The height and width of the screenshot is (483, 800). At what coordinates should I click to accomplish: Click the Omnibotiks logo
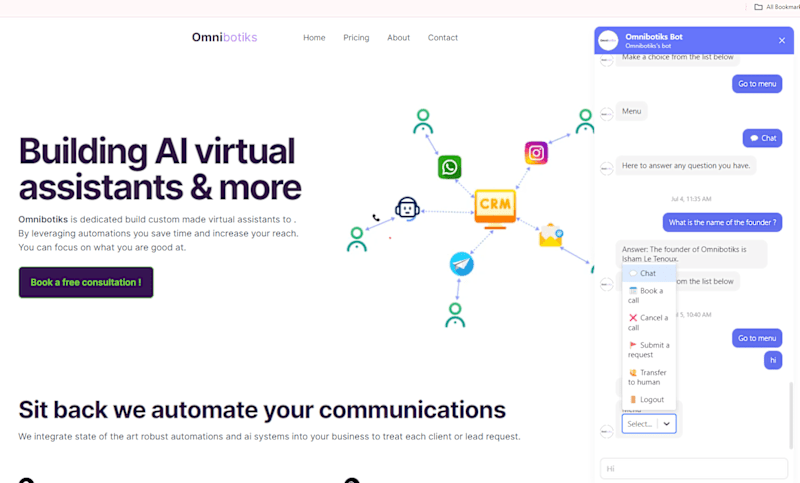click(x=224, y=37)
